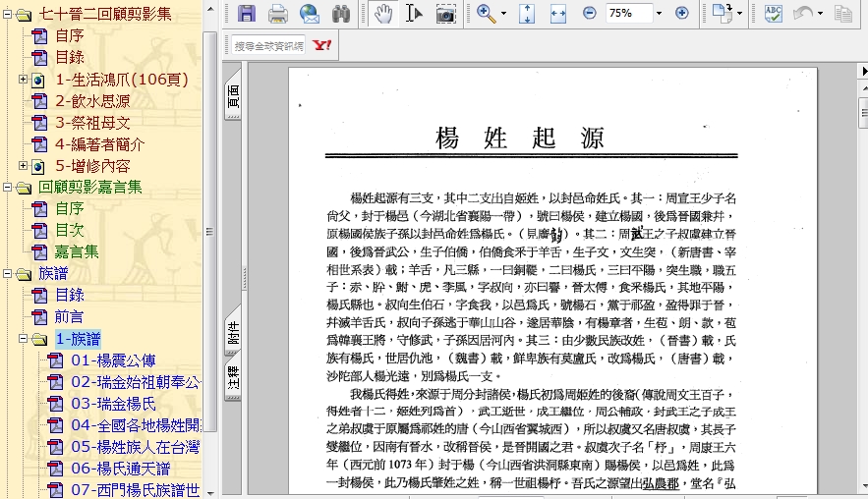
Task: Select the text Select tool
Action: 414,14
